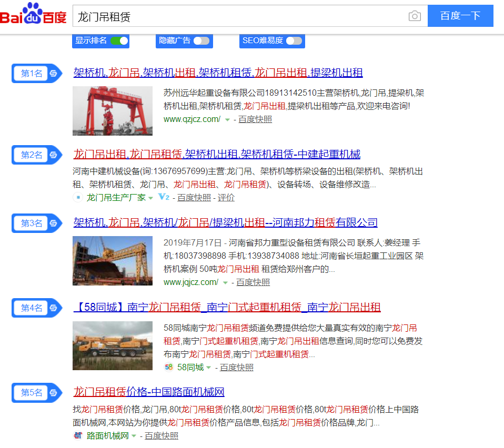This screenshot has width=504, height=448.
Task: Expand dropdown arrow next to 龙门吊生产厂家
Action: pos(150,198)
